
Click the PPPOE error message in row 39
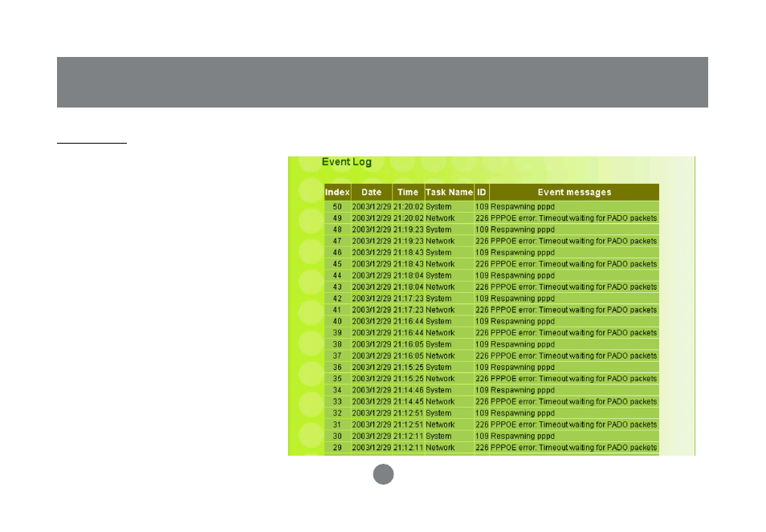point(574,333)
